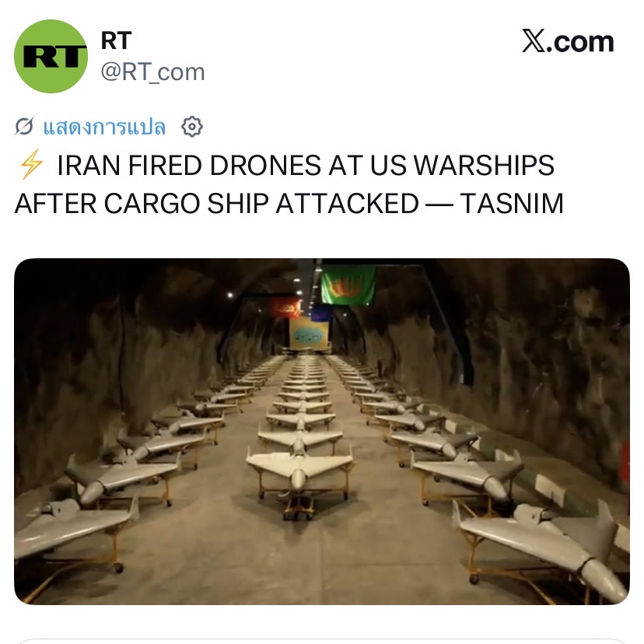The height and width of the screenshot is (644, 644).
Task: Click the word TASNIM in tweet
Action: click(x=511, y=203)
